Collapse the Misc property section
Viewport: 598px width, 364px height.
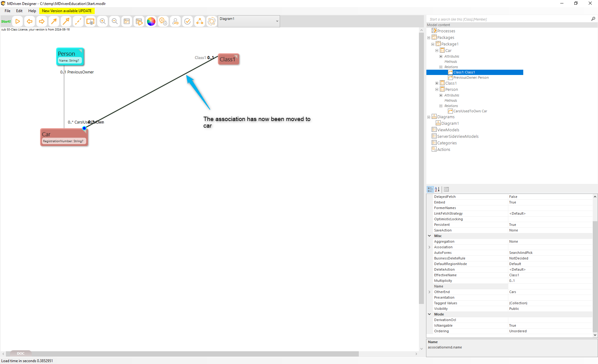click(429, 236)
